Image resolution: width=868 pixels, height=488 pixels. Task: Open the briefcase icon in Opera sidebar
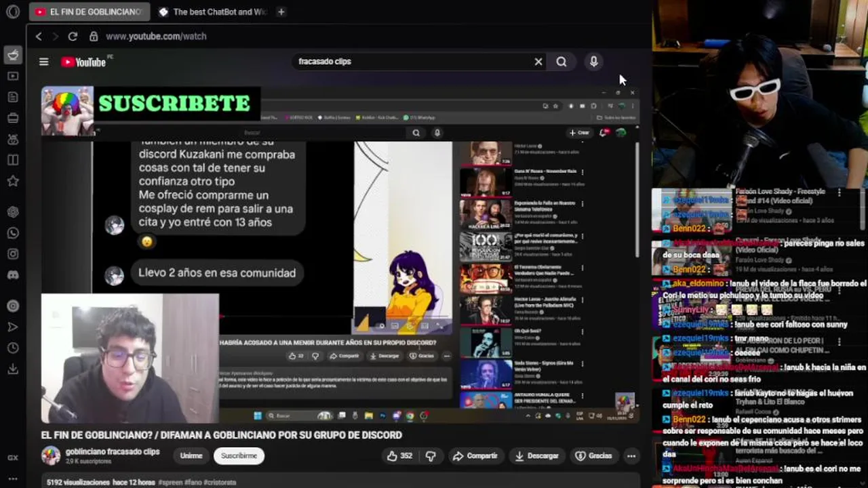point(13,118)
